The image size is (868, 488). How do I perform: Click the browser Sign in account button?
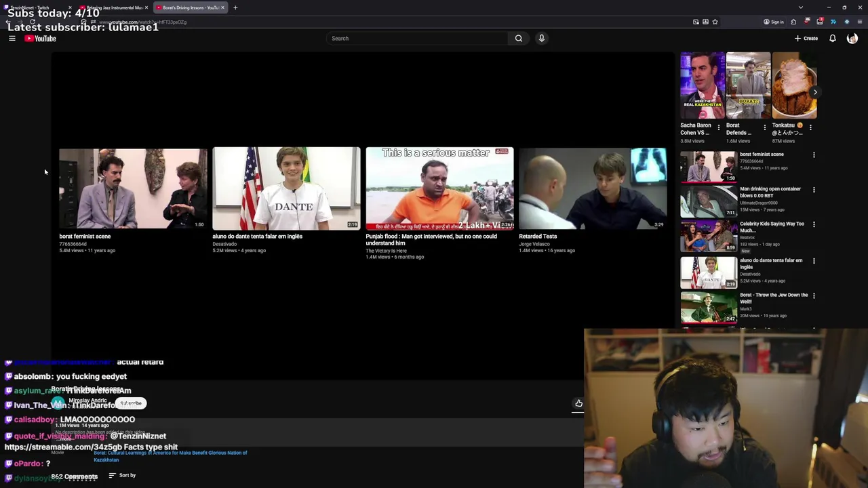coord(774,22)
